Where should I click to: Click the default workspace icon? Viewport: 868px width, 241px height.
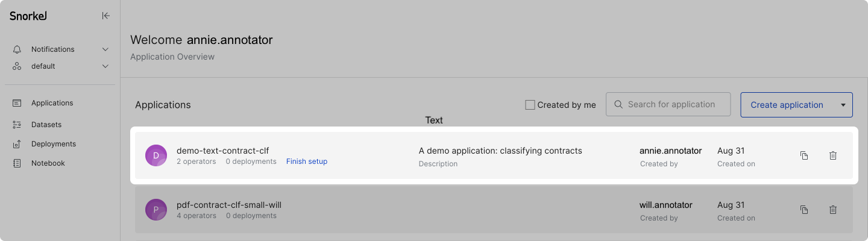17,66
